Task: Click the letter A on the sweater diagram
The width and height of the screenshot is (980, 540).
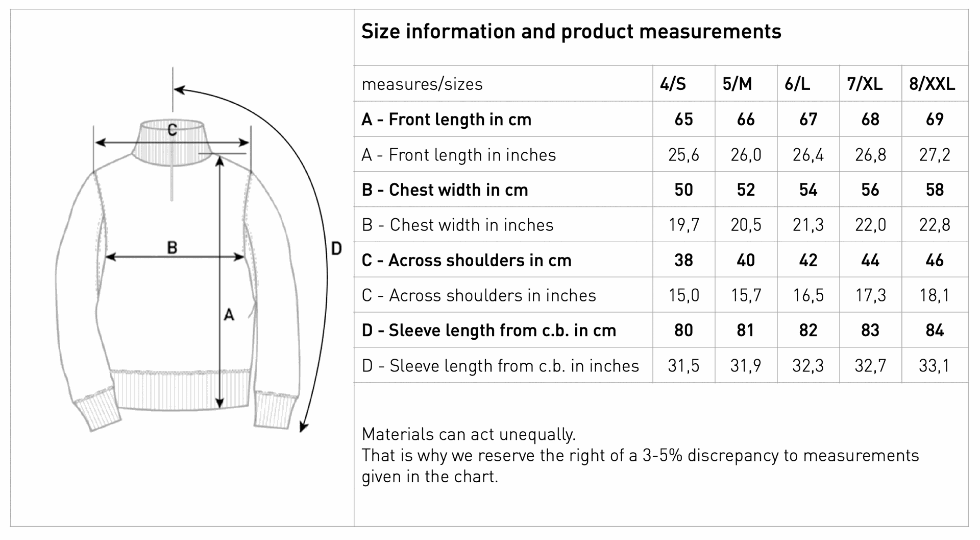Action: tap(229, 315)
